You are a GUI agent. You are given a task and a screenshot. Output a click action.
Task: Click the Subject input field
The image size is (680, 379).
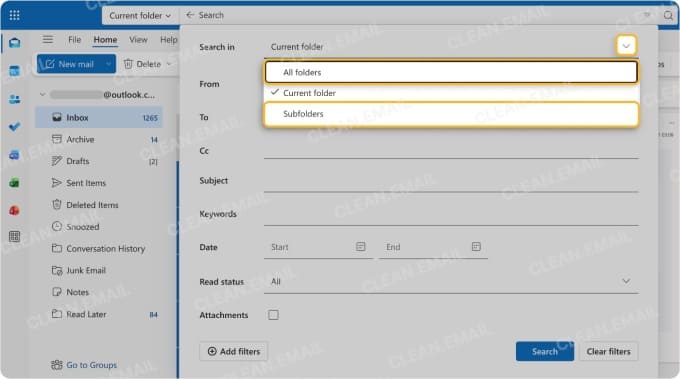pyautogui.click(x=451, y=180)
